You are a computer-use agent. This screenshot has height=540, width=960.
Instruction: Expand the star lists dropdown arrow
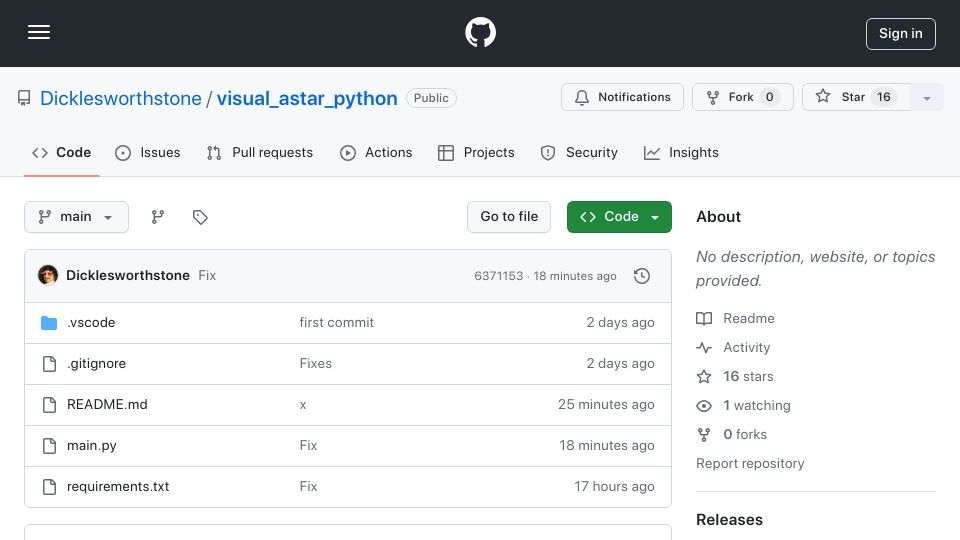[x=926, y=97]
